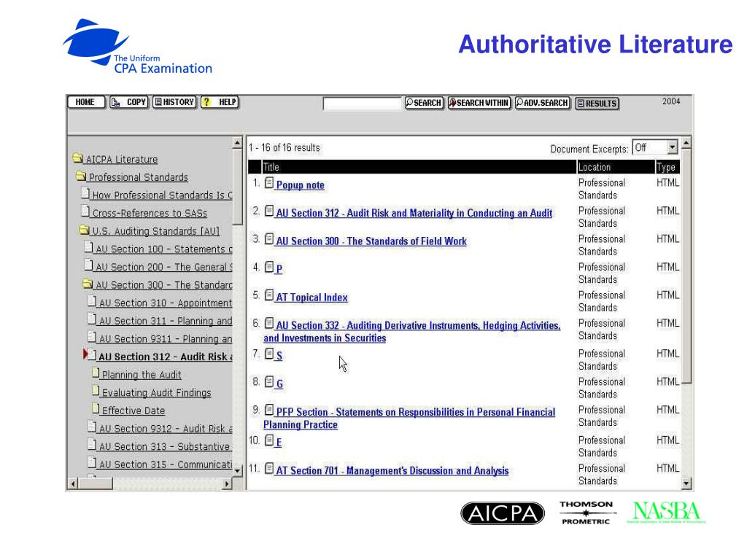Open the ADV. SEARCH button
The height and width of the screenshot is (560, 747).
pos(542,103)
